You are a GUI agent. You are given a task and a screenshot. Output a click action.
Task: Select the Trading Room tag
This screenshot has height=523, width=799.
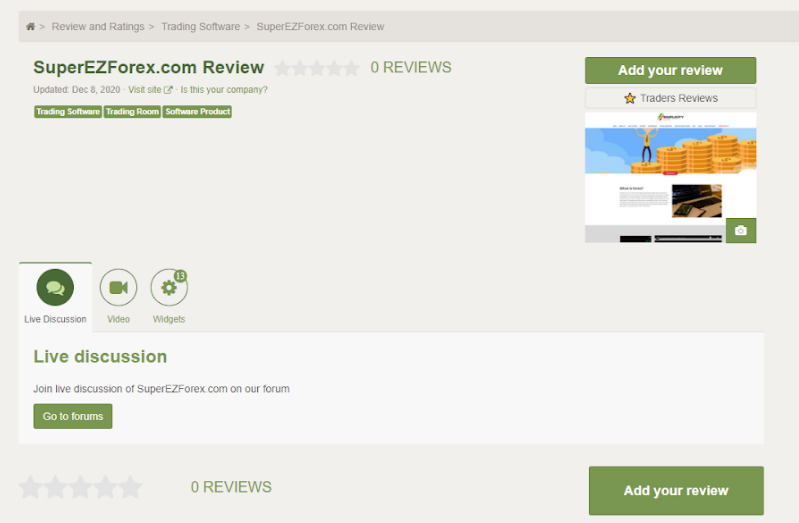(x=132, y=112)
